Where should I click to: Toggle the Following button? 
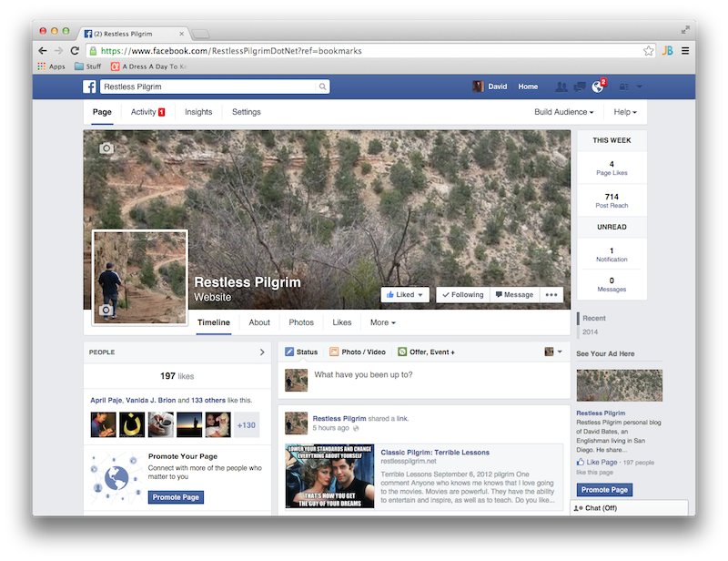[x=463, y=295]
